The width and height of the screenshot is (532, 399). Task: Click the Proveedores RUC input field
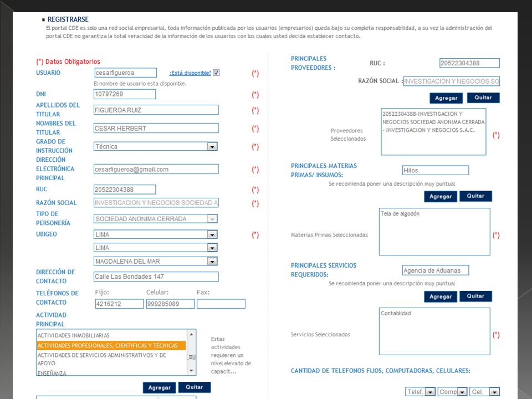[x=469, y=63]
